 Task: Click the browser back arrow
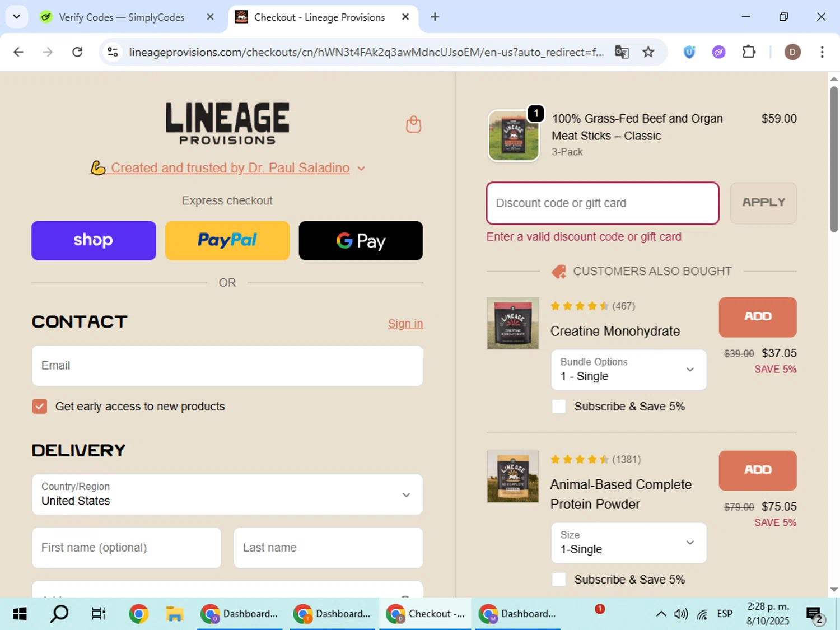point(18,52)
